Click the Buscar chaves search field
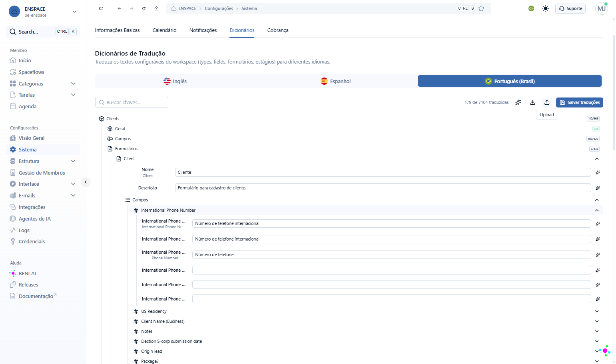616x364 pixels. (x=132, y=102)
